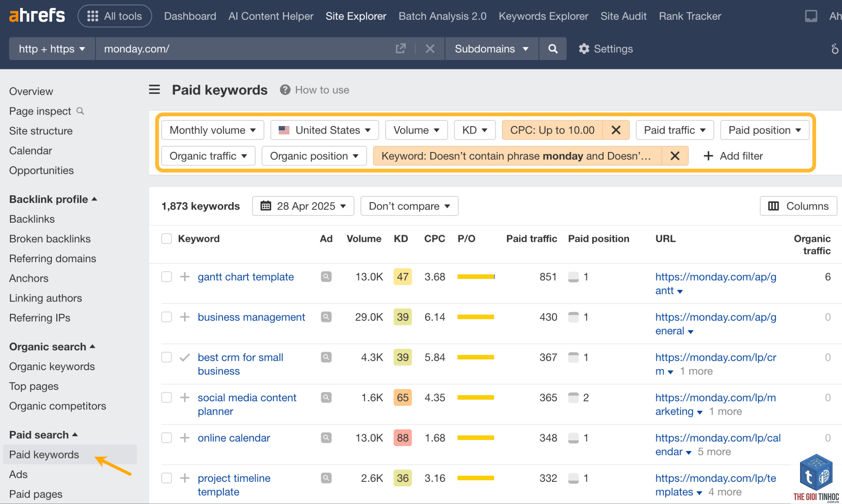The width and height of the screenshot is (842, 504).
Task: Toggle the sidebar hamburger menu
Action: (x=154, y=90)
